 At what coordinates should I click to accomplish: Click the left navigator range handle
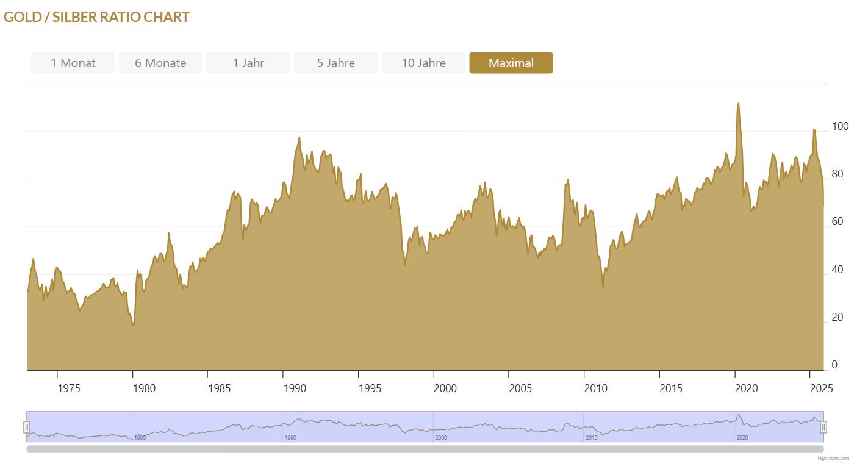[27, 427]
